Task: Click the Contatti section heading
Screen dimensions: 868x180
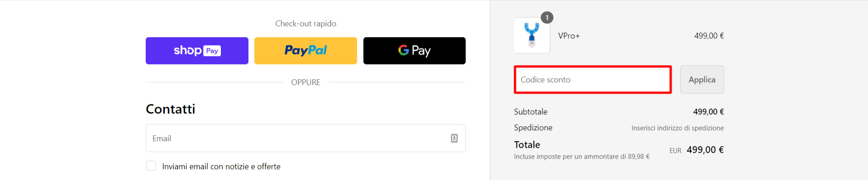Action: (171, 109)
